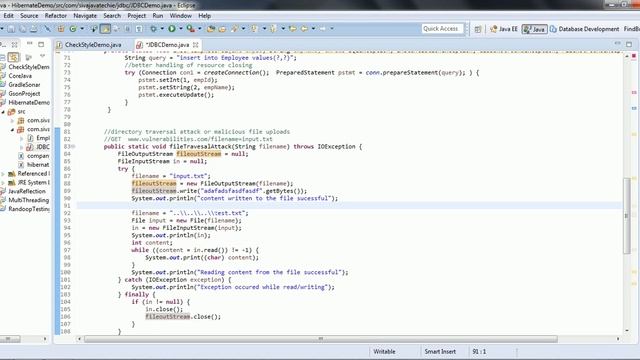Open the Run button dropdown arrow
The height and width of the screenshot is (360, 640).
[181, 29]
